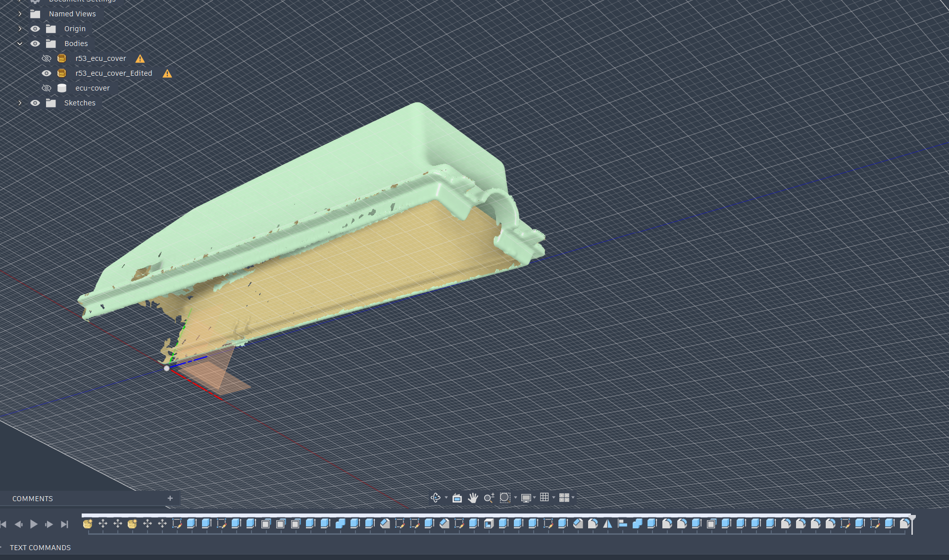Screen dimensions: 949x560
Task: Select mesh body icon of r53_ecu_cover_Edited
Action: pyautogui.click(x=61, y=73)
